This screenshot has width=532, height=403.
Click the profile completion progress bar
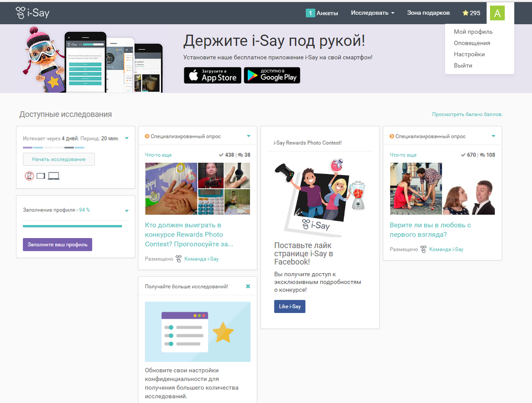[x=72, y=226]
